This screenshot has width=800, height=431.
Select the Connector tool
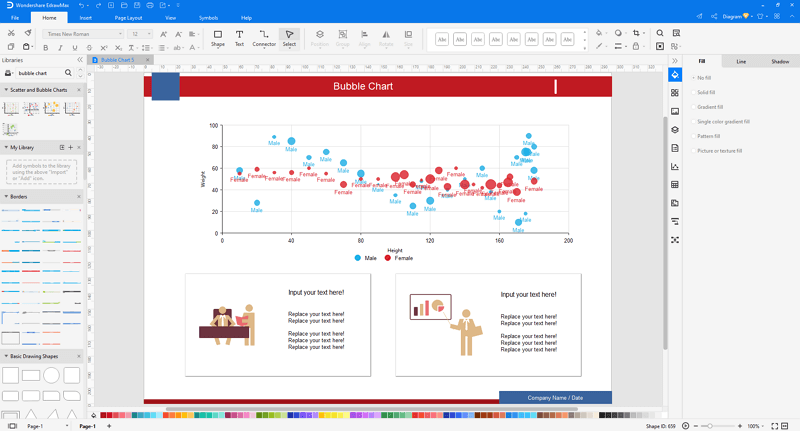[x=264, y=38]
